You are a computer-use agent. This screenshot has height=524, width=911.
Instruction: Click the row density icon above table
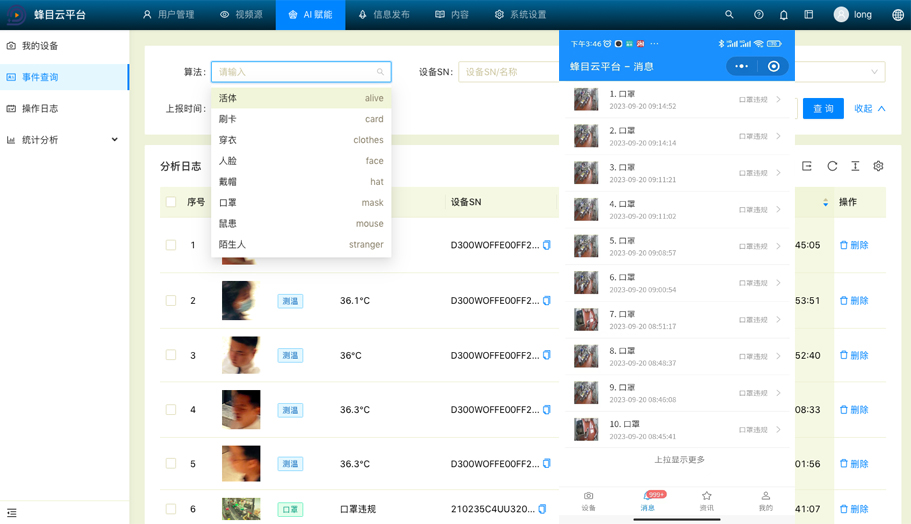coord(855,166)
